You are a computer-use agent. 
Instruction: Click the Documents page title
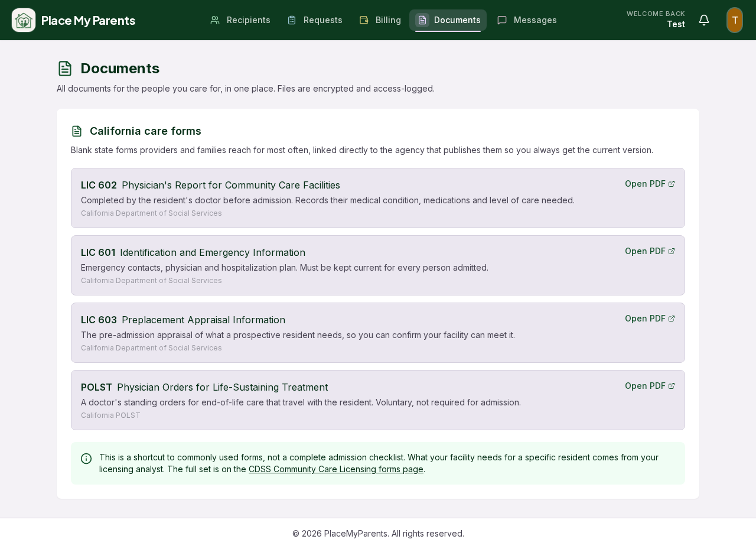pos(120,69)
